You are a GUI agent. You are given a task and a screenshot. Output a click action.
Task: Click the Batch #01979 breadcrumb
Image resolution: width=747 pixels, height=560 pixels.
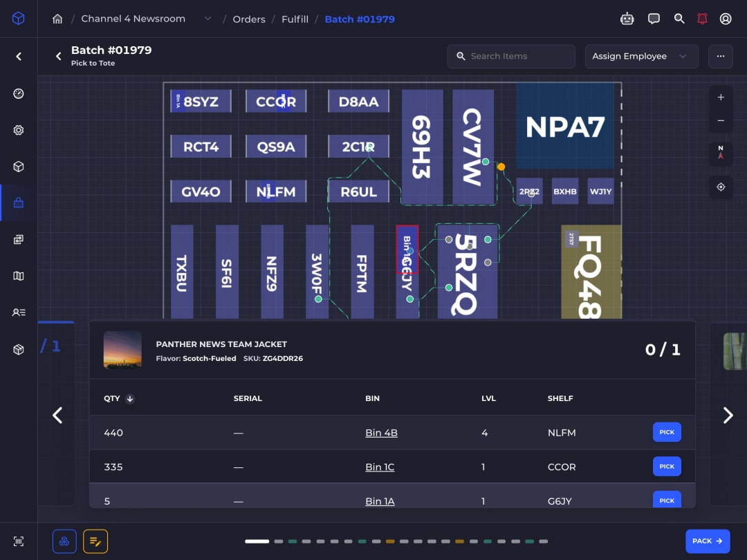tap(360, 19)
